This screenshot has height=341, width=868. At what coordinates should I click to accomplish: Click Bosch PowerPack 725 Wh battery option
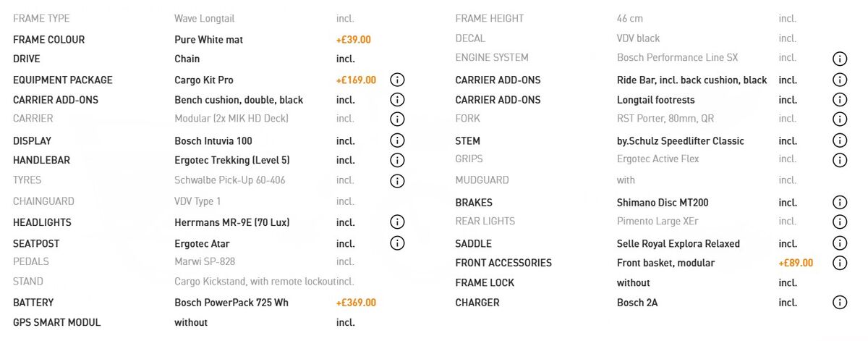231,303
